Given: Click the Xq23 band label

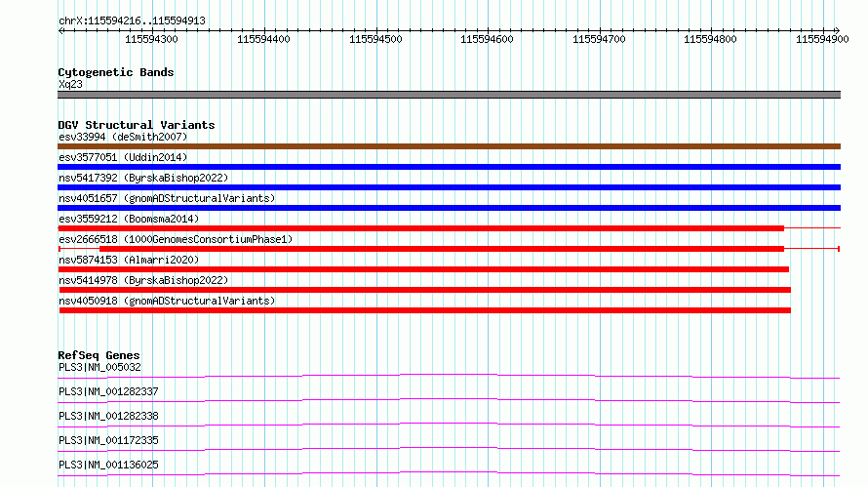Looking at the screenshot, I should [x=70, y=84].
